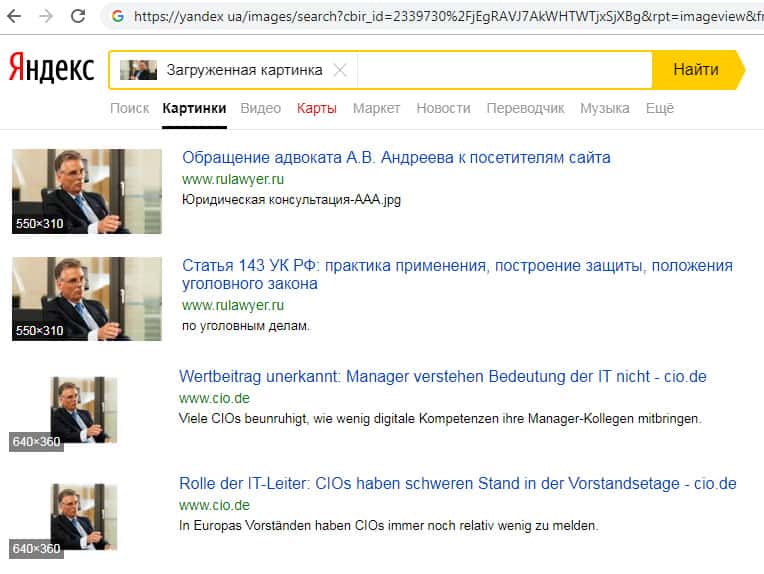Click uploaded image thumbnail in search box

138,70
